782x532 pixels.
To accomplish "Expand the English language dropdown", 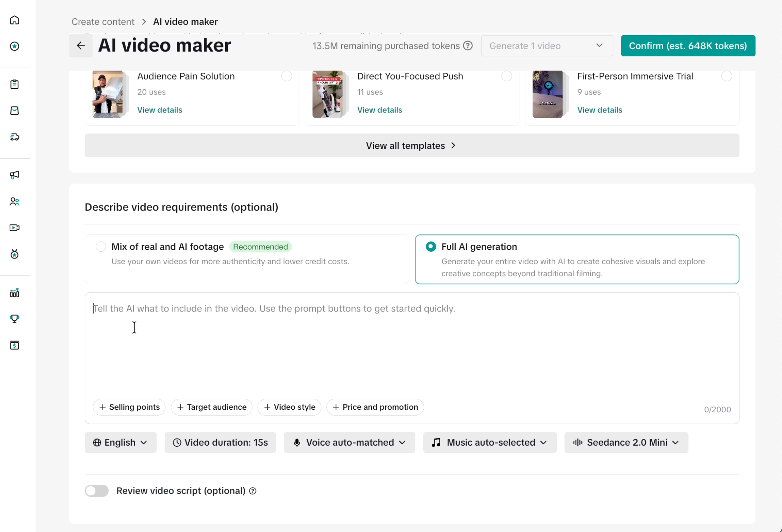I will tap(121, 442).
